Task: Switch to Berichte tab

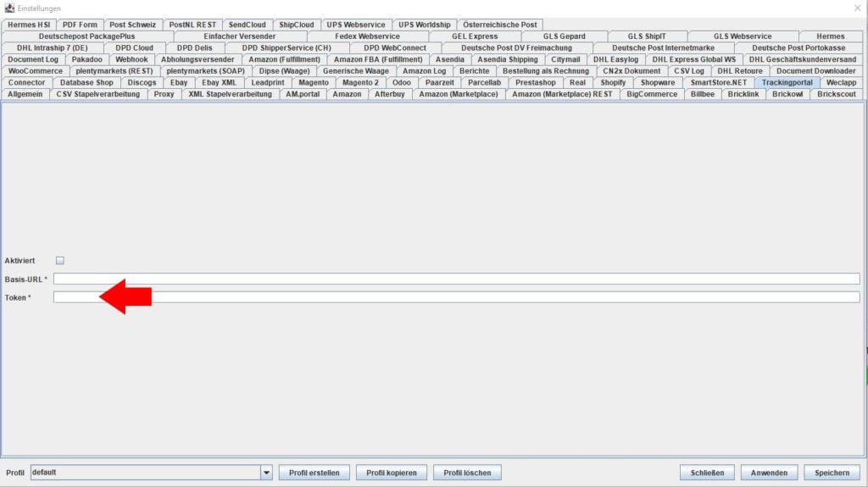Action: tap(475, 71)
